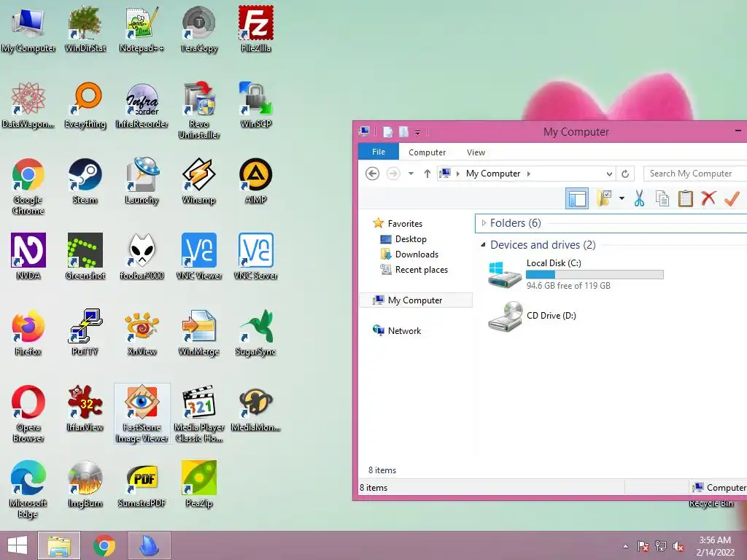
Task: Open Windows Start button
Action: pyautogui.click(x=18, y=545)
